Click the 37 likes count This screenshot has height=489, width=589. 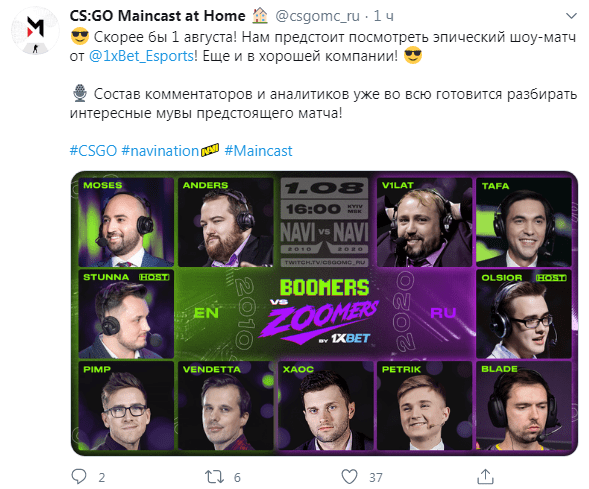tap(376, 477)
